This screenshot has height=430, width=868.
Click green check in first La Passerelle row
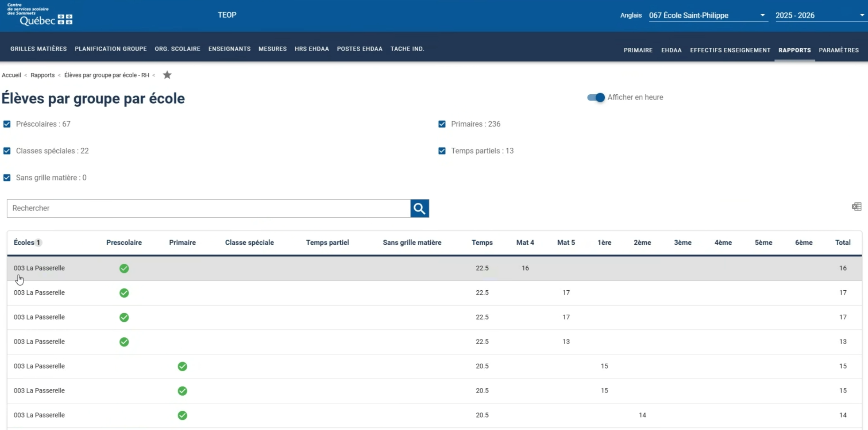pos(124,268)
